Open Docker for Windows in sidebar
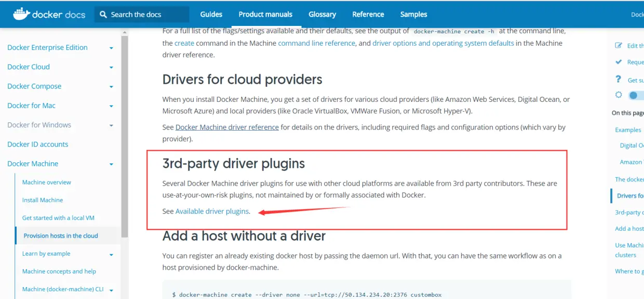Screen dimensions: 644x299 point(39,125)
